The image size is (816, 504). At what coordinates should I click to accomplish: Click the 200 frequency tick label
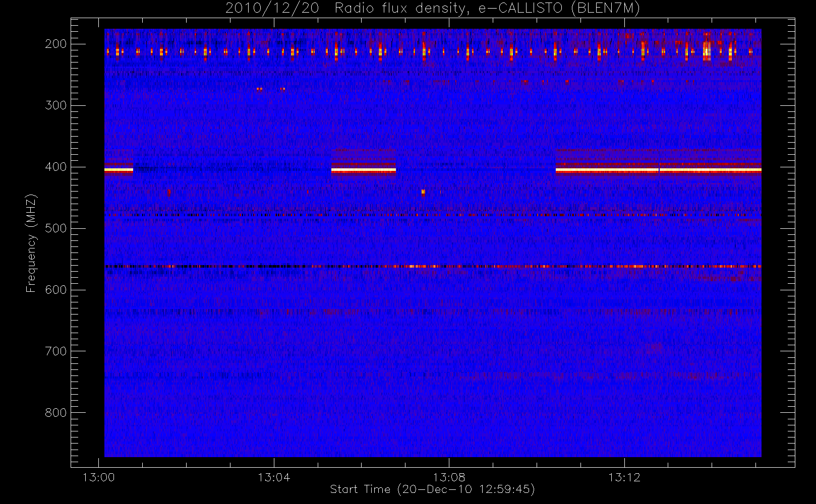coord(55,44)
